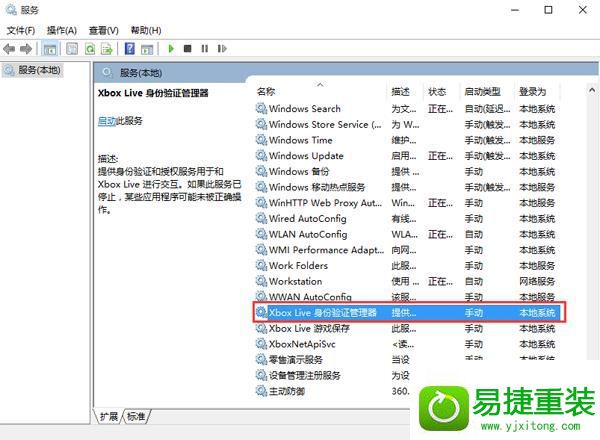
Task: Click the 启动 link to start service
Action: click(x=107, y=121)
